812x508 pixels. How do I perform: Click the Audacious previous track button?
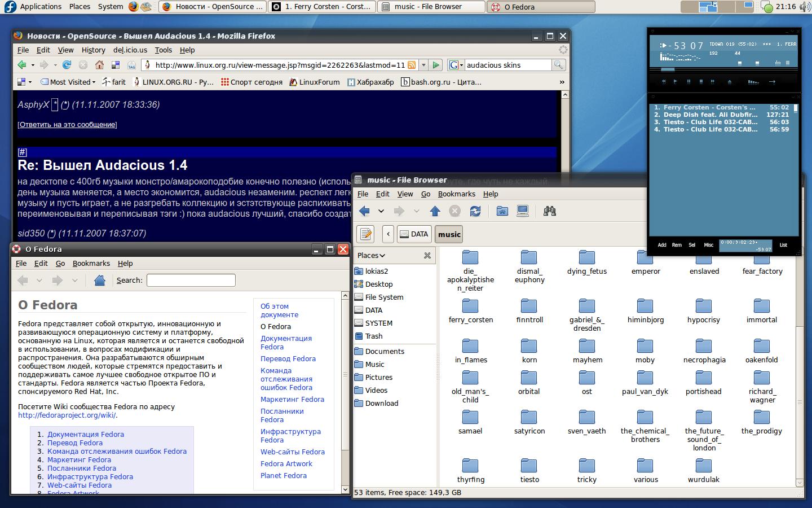(664, 81)
